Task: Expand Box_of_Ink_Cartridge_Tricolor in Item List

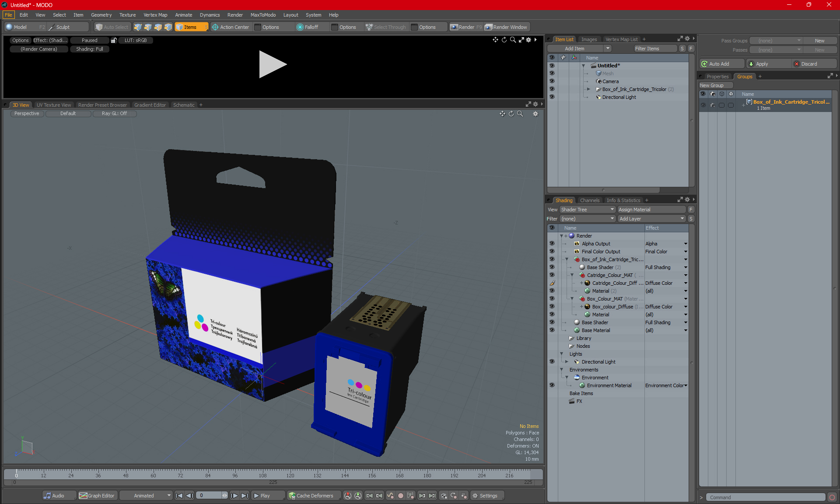Action: pyautogui.click(x=588, y=89)
